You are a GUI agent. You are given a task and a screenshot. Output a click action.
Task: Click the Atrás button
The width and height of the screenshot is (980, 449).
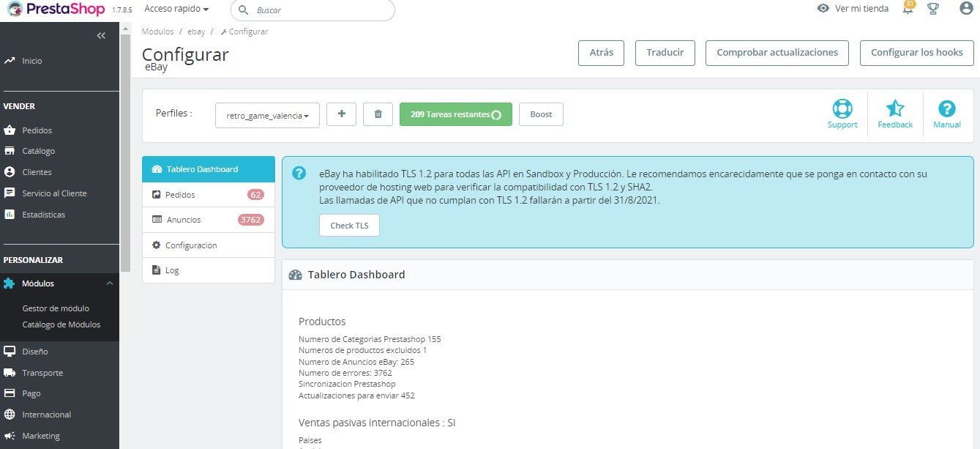[602, 53]
